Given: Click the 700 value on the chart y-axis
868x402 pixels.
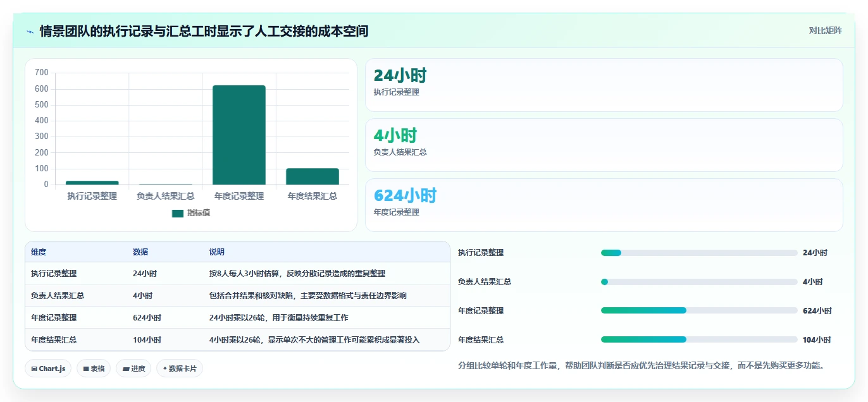Looking at the screenshot, I should click(42, 73).
